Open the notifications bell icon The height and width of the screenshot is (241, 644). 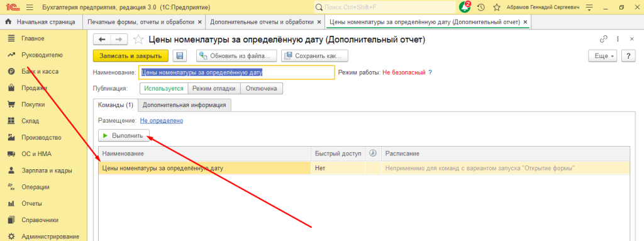(x=465, y=8)
